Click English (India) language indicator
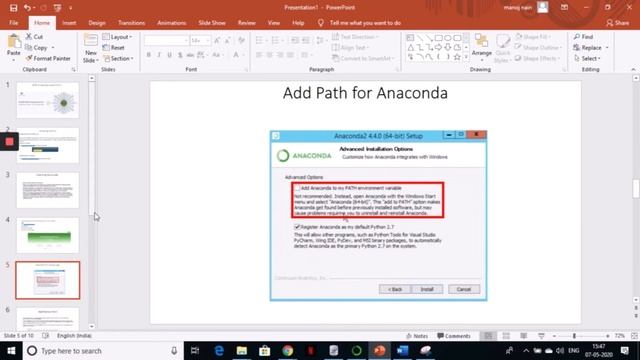This screenshot has height=360, width=640. (x=74, y=336)
